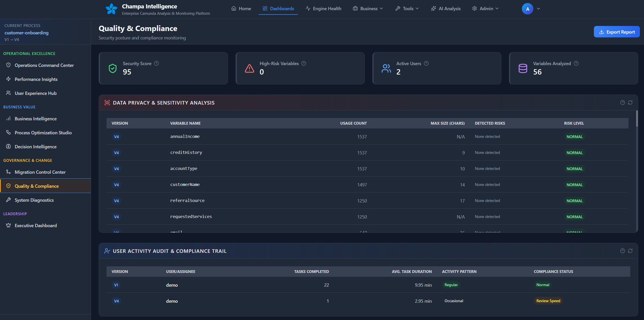The height and width of the screenshot is (320, 644).
Task: Refresh the Data Privacy & Sensitivity Analysis panel
Action: click(630, 103)
